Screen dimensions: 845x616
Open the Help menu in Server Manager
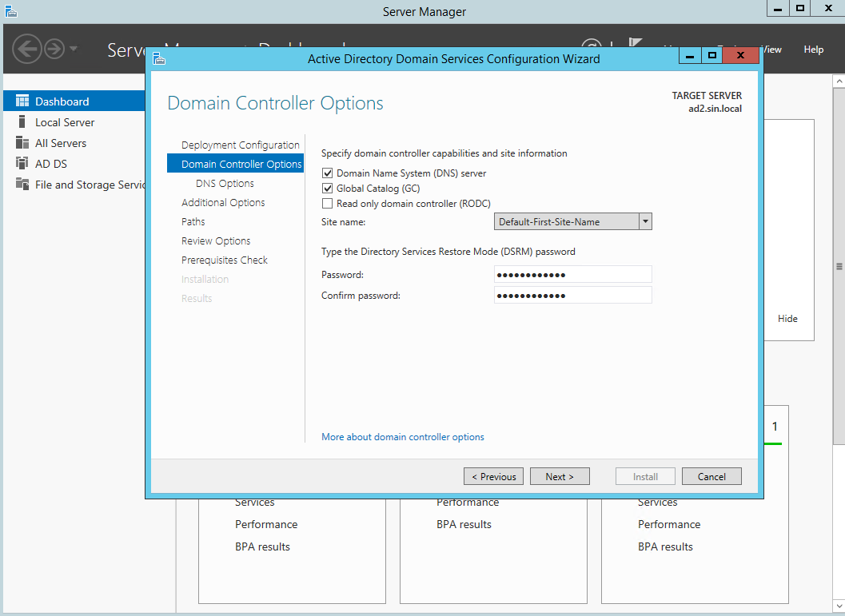click(813, 49)
